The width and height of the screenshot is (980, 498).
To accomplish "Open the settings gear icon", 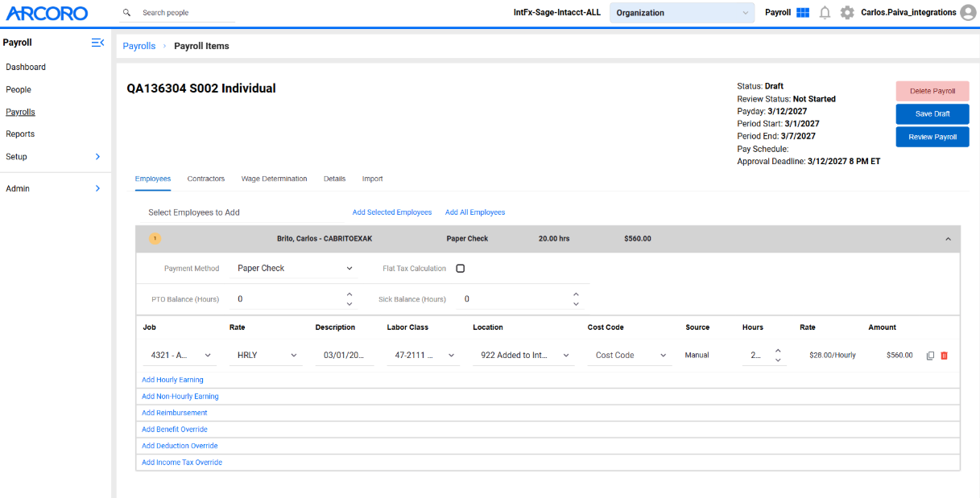I will click(847, 13).
